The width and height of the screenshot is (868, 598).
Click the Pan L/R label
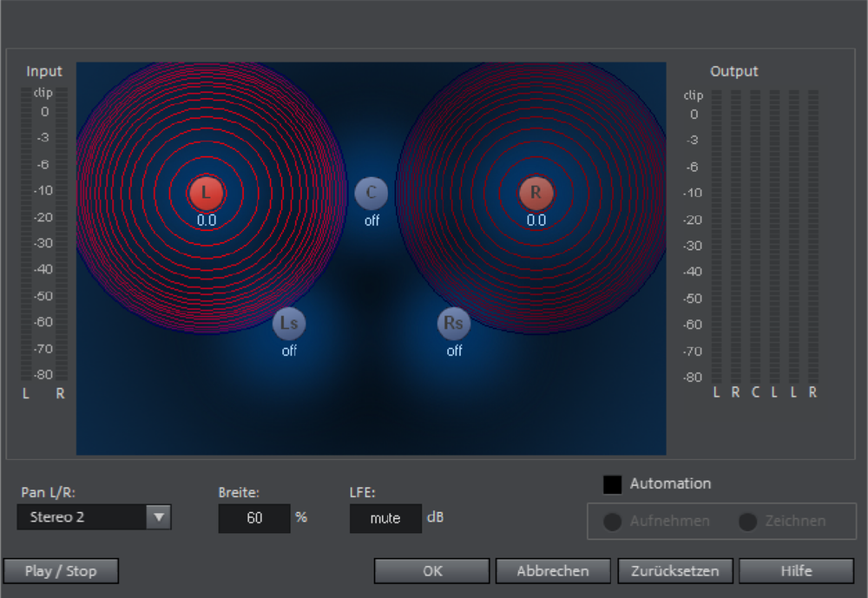coord(48,492)
